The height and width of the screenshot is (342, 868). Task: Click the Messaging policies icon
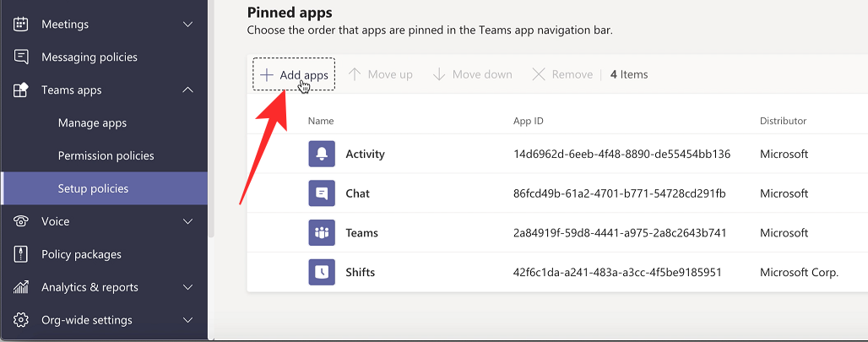coord(20,57)
